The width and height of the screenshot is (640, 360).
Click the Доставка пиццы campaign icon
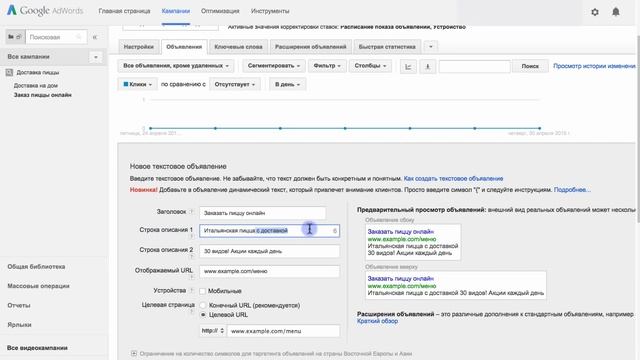9,72
